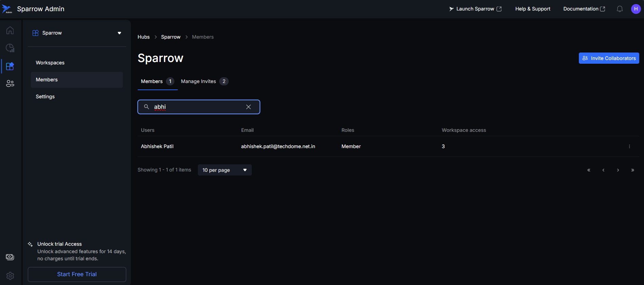This screenshot has height=285, width=644.
Task: Open the analytics chart icon in sidebar
Action: [10, 48]
